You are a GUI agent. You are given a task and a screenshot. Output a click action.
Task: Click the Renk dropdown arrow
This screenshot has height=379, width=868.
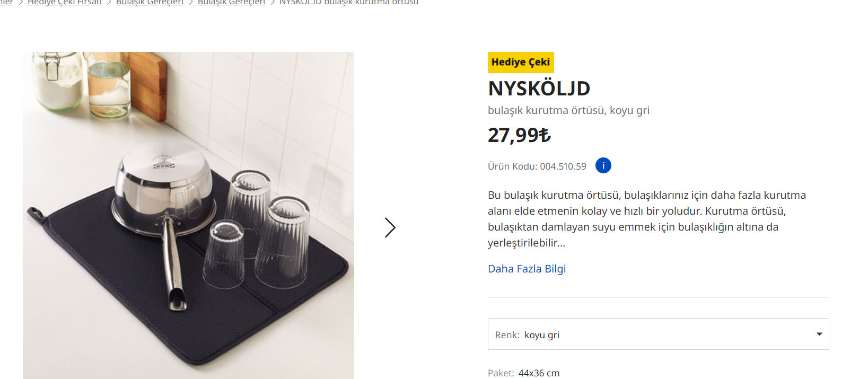(819, 334)
